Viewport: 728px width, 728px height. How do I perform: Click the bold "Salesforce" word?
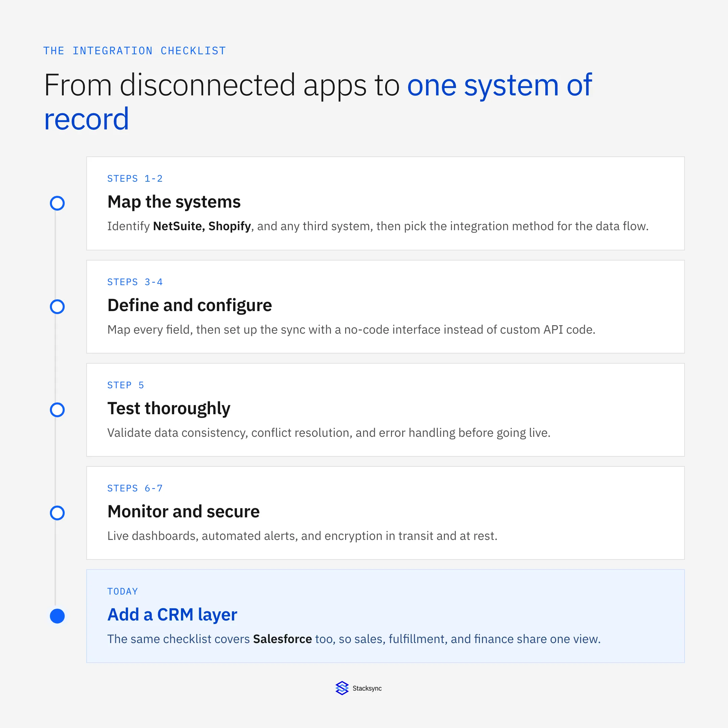tap(283, 639)
